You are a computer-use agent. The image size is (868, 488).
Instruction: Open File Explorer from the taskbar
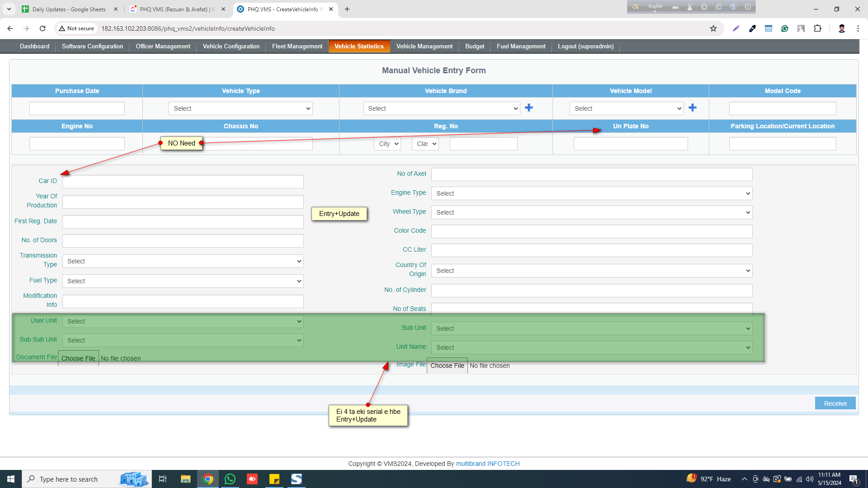(x=186, y=479)
